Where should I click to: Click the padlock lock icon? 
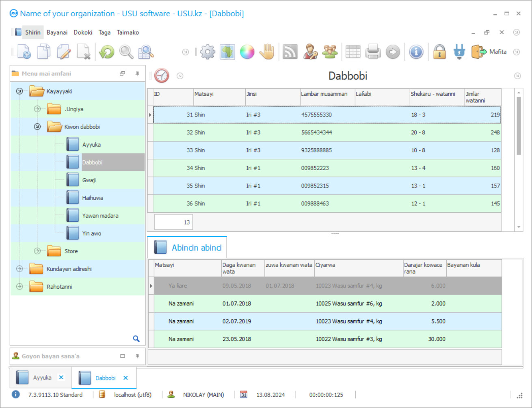point(439,52)
